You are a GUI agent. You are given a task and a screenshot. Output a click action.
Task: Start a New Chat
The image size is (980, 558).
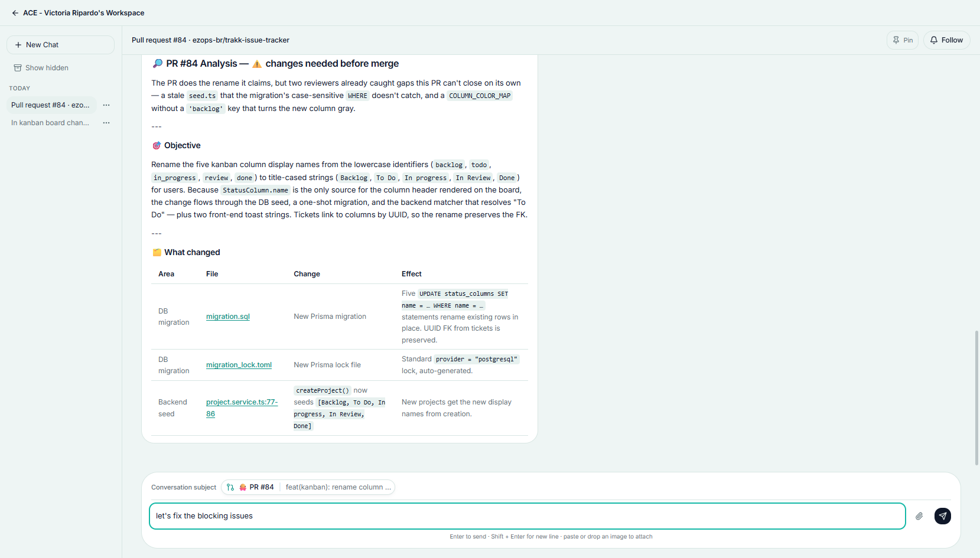click(x=60, y=45)
